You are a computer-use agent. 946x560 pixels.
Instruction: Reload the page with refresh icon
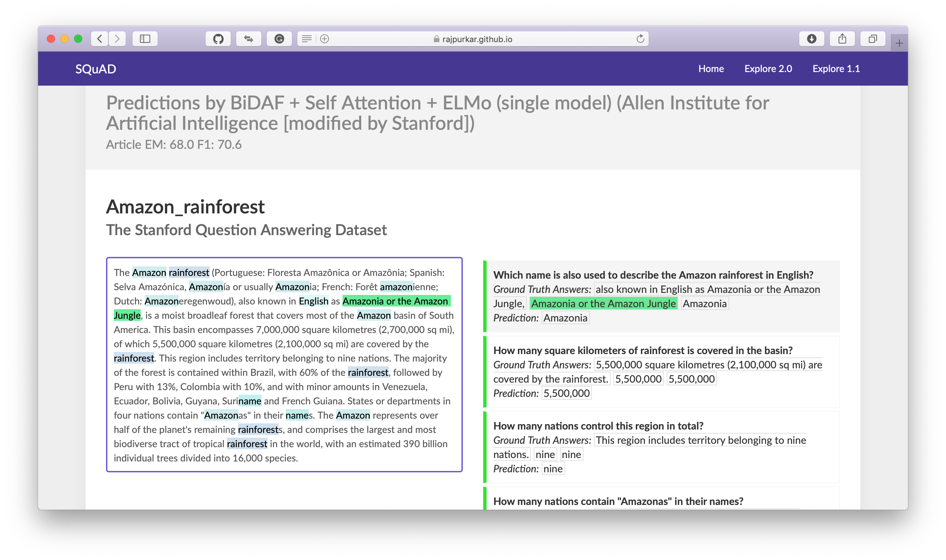pyautogui.click(x=640, y=39)
